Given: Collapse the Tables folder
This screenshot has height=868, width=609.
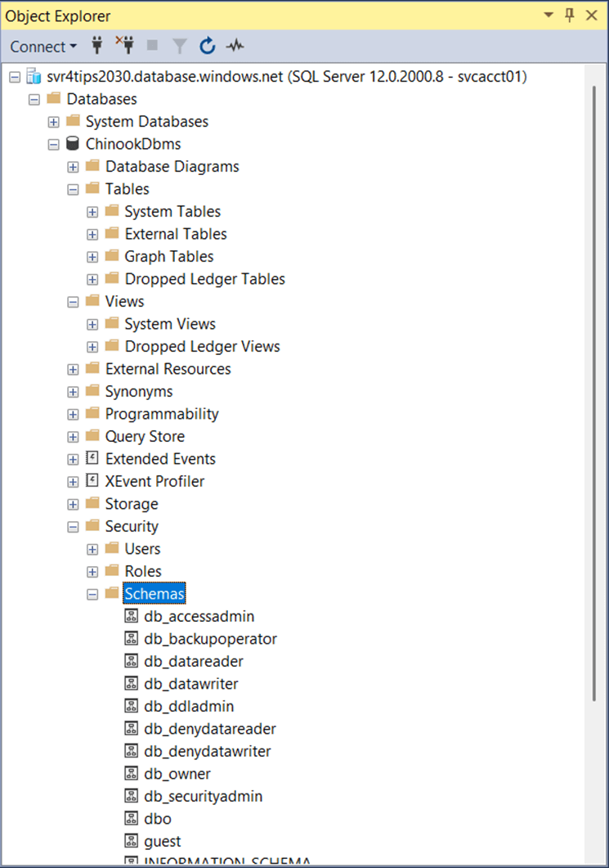Looking at the screenshot, I should click(x=73, y=189).
